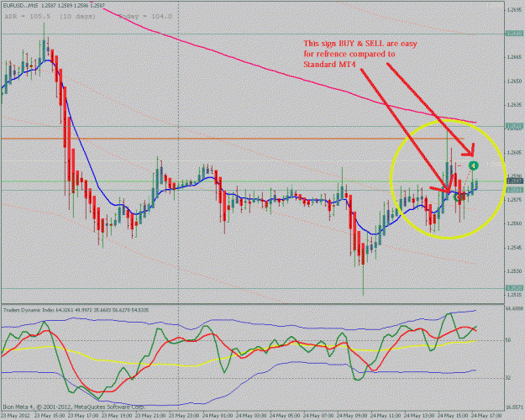The height and width of the screenshot is (420, 525).
Task: Click the 1.2650 price axis label
Action: tap(514, 81)
